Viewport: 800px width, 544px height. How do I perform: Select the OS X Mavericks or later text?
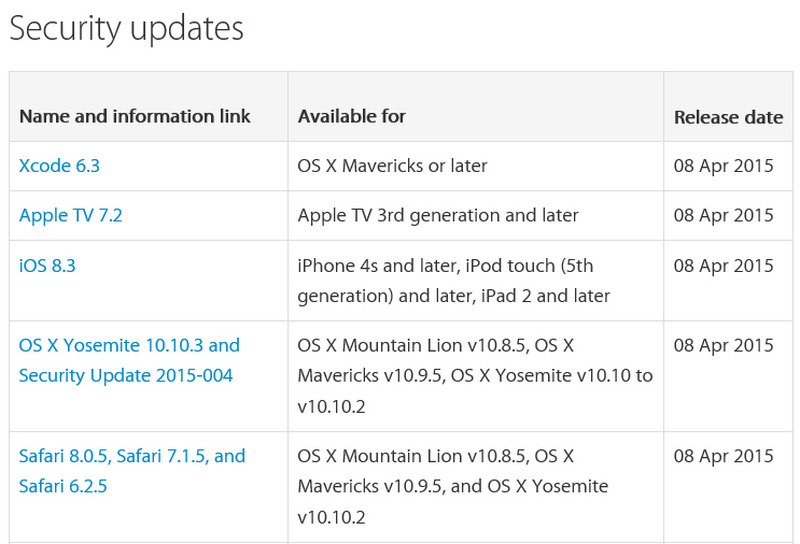tap(392, 166)
